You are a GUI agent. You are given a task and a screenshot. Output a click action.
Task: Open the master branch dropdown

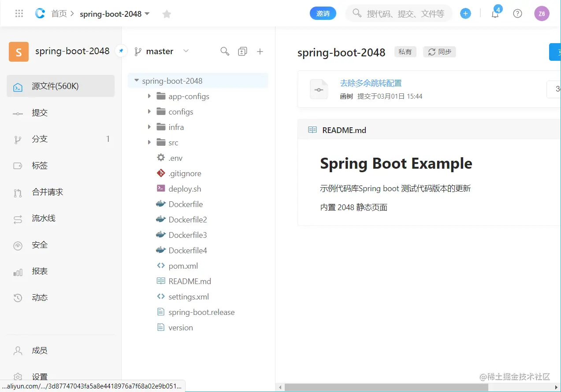pos(186,51)
